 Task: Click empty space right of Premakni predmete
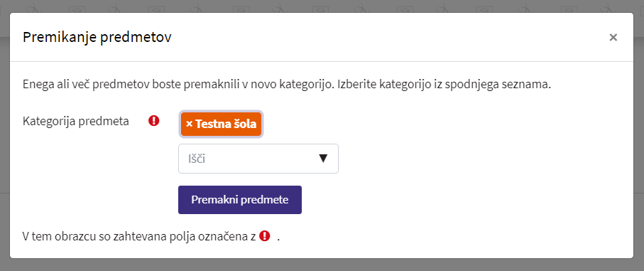(452, 200)
